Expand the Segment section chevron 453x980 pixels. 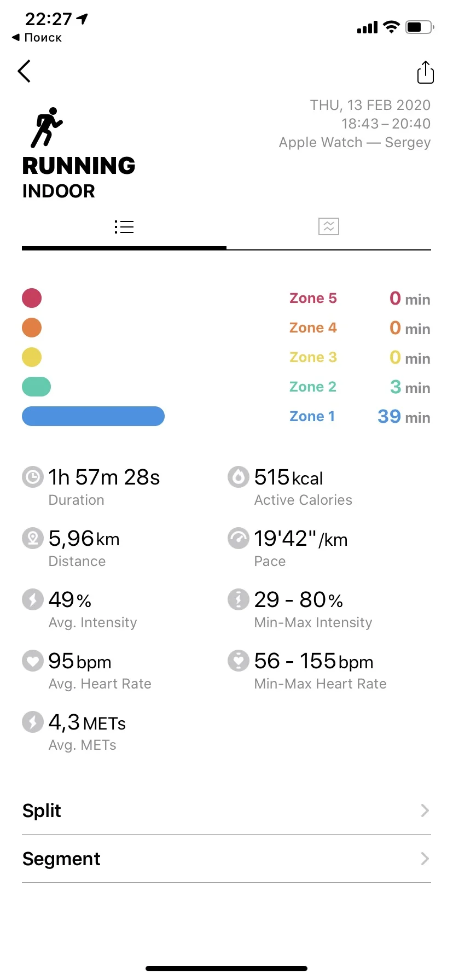[425, 859]
